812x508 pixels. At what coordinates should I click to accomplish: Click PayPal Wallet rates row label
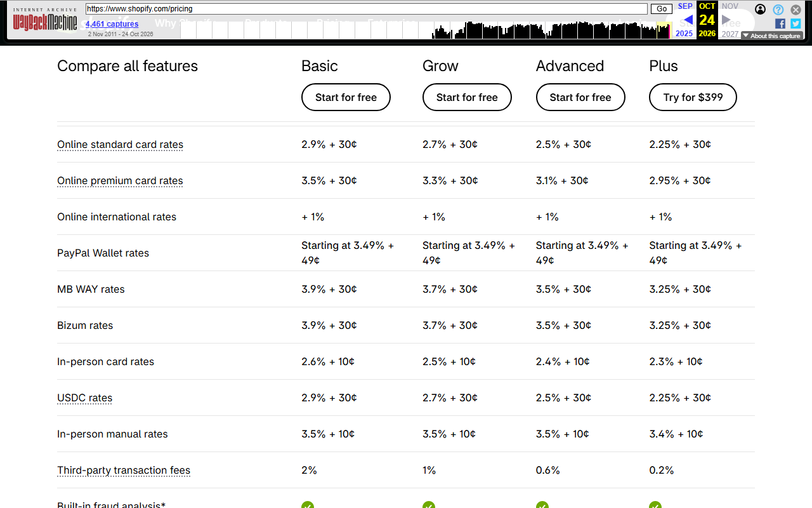(103, 253)
